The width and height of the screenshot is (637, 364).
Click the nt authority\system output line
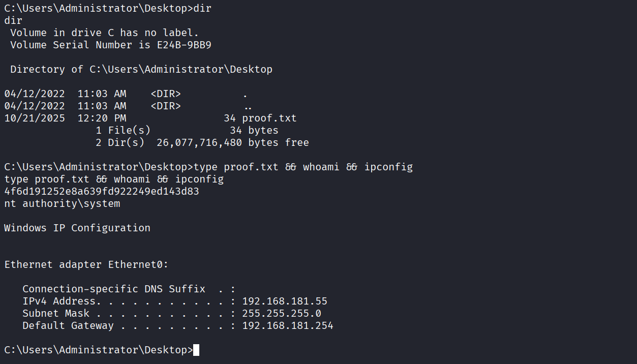click(x=62, y=204)
